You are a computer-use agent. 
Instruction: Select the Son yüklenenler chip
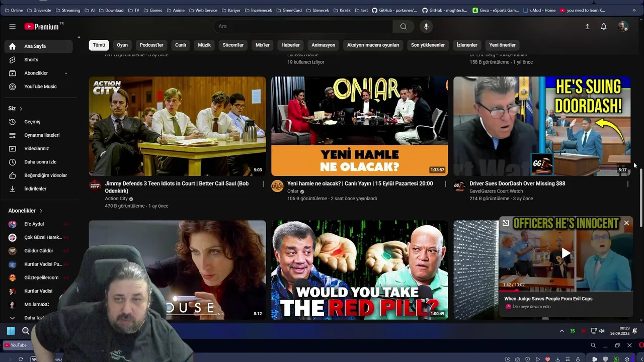coord(428,45)
